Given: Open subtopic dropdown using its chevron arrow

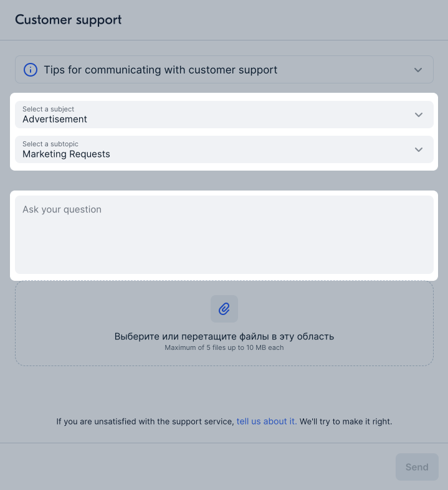Looking at the screenshot, I should coord(419,149).
